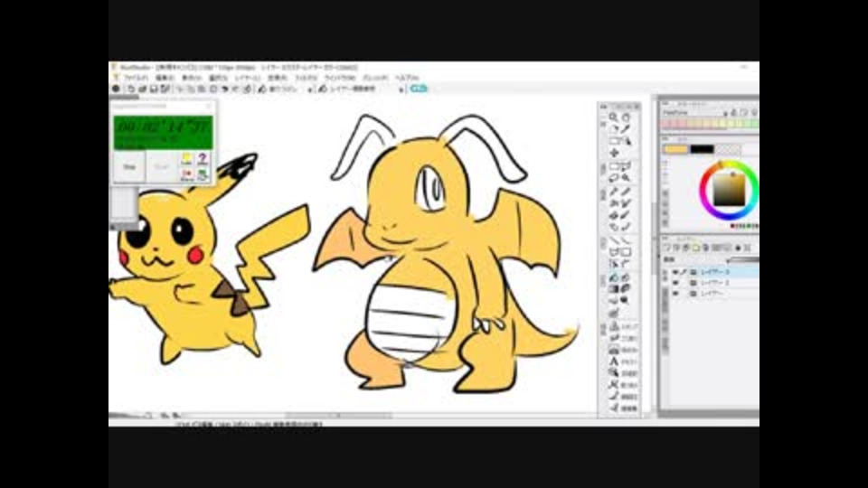Click the green timer display
Screen dimensions: 868x488
163,132
